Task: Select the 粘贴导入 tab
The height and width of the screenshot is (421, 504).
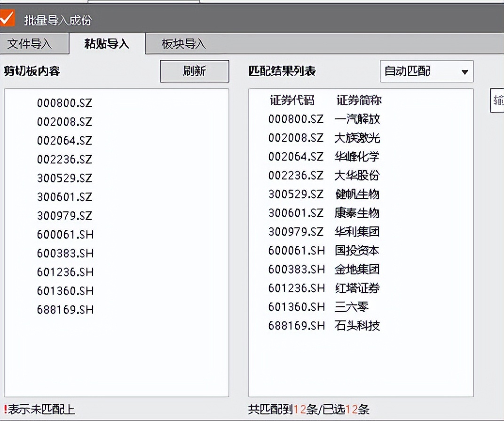Action: click(x=107, y=43)
